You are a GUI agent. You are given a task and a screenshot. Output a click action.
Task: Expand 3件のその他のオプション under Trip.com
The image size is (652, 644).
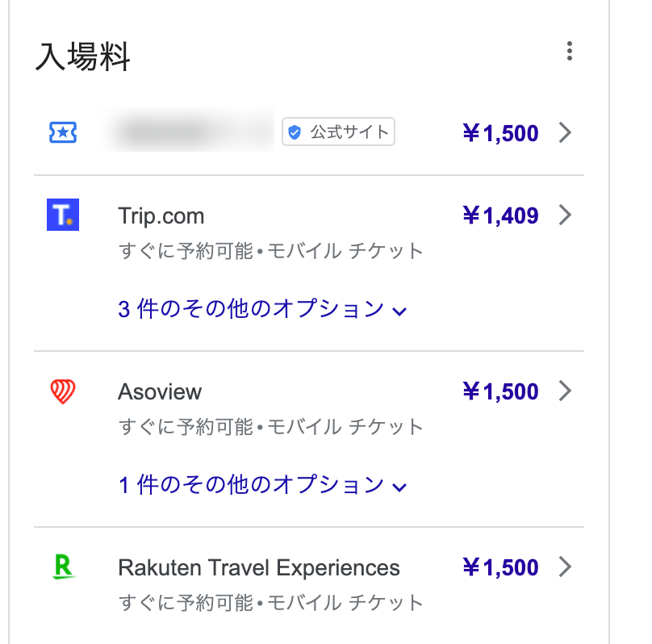tap(262, 309)
